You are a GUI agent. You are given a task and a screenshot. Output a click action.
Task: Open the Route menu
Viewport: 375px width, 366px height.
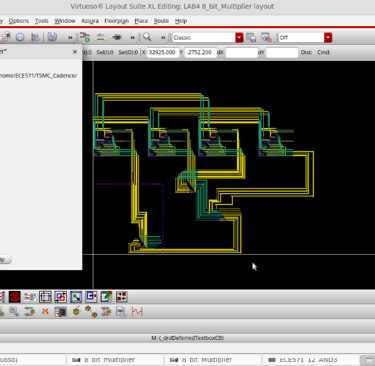[x=161, y=21]
